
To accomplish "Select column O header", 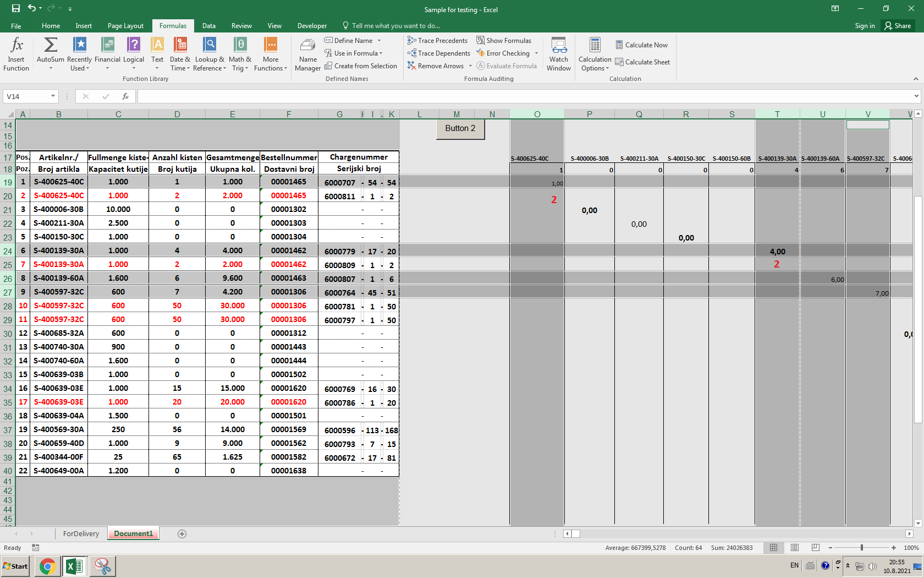I will pyautogui.click(x=537, y=114).
